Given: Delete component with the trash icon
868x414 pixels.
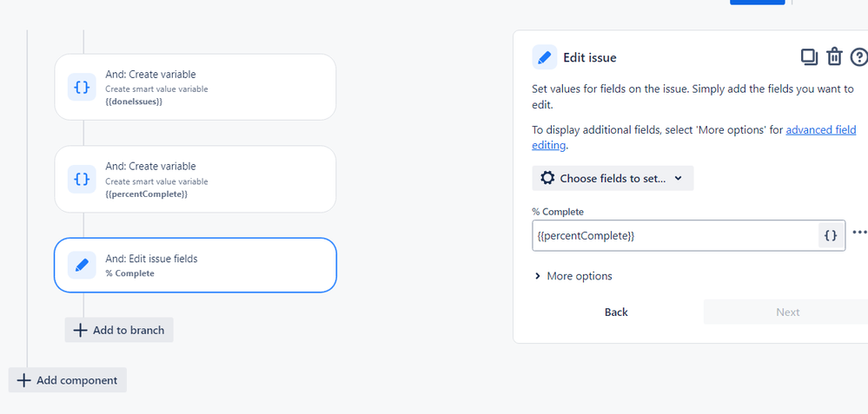Looking at the screenshot, I should click(834, 57).
